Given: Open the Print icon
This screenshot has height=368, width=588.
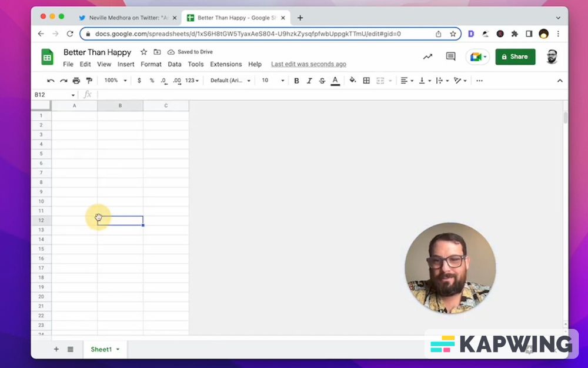Looking at the screenshot, I should tap(76, 81).
